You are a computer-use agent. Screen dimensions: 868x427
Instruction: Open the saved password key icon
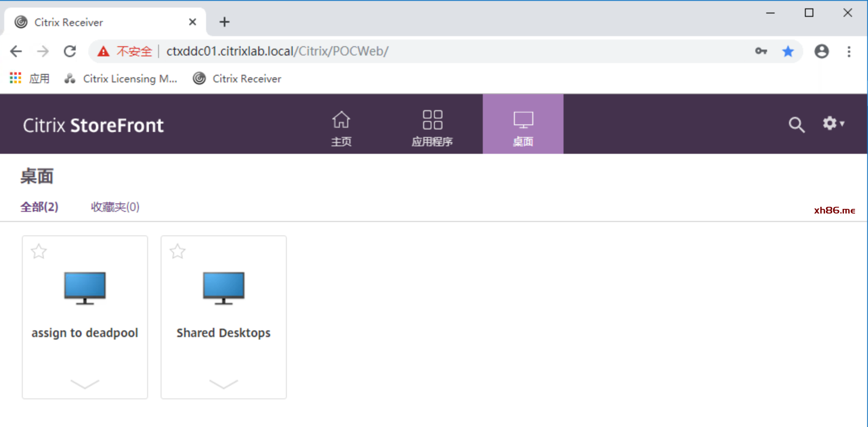[x=761, y=51]
